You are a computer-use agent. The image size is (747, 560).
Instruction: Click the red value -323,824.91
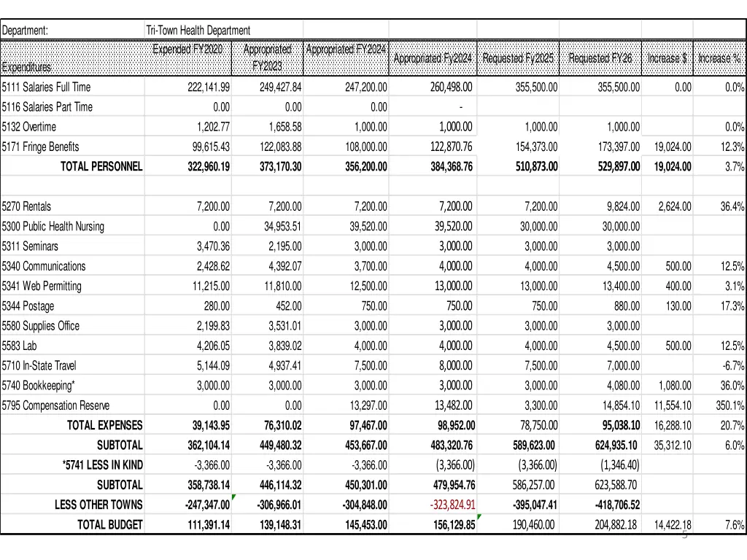(452, 505)
